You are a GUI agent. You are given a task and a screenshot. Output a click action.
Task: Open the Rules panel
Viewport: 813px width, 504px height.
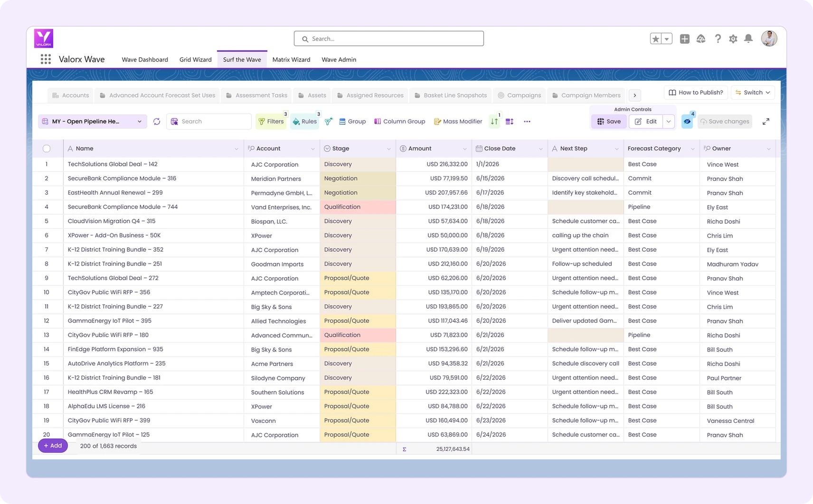(x=305, y=121)
